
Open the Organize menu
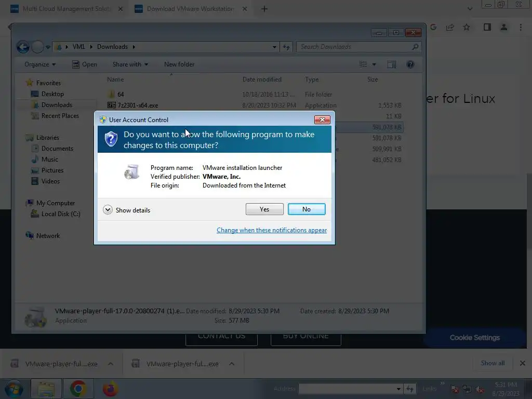click(40, 64)
